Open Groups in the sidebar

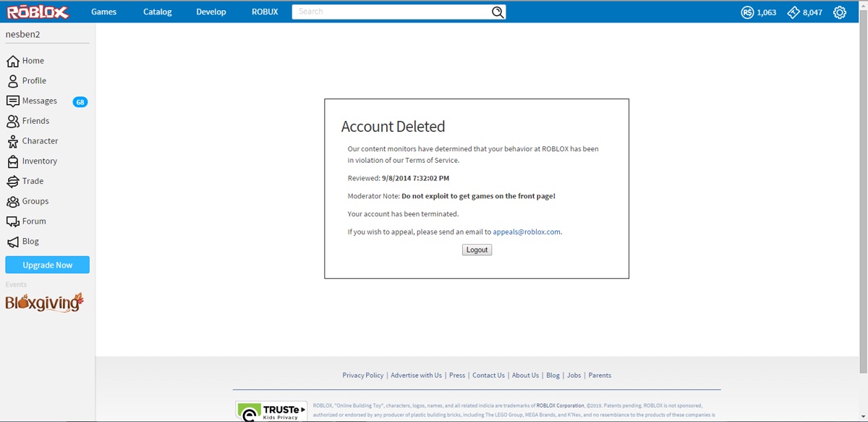[x=35, y=201]
